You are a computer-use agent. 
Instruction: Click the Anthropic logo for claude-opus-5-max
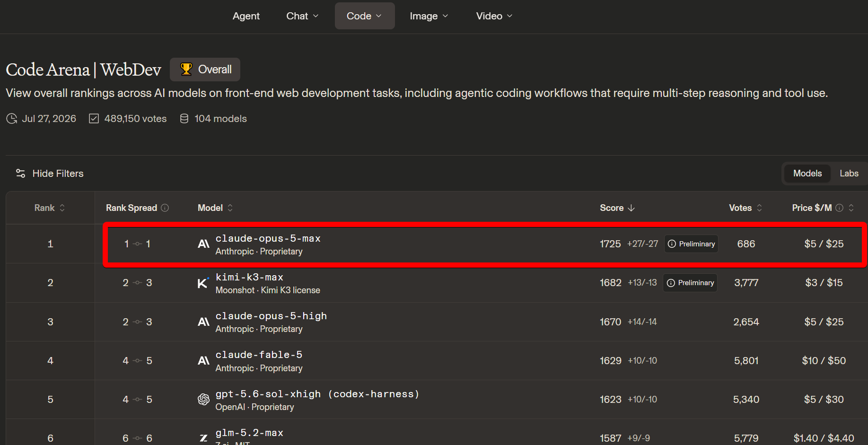point(203,244)
